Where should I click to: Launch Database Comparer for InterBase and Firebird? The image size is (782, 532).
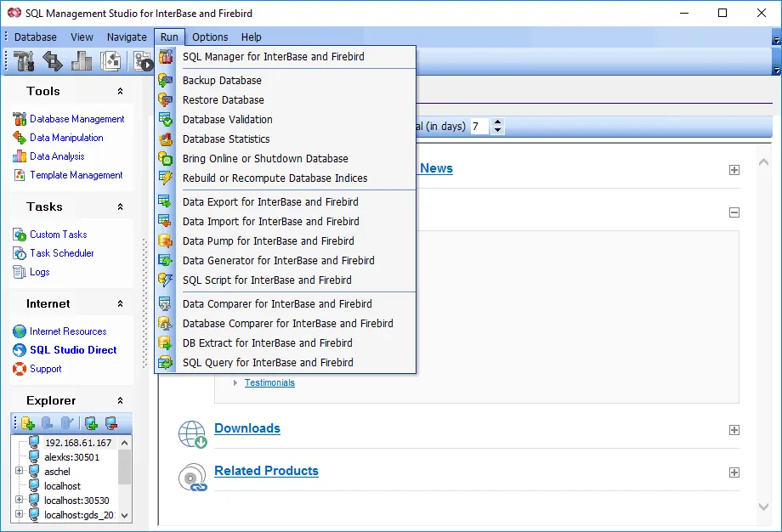pos(286,324)
